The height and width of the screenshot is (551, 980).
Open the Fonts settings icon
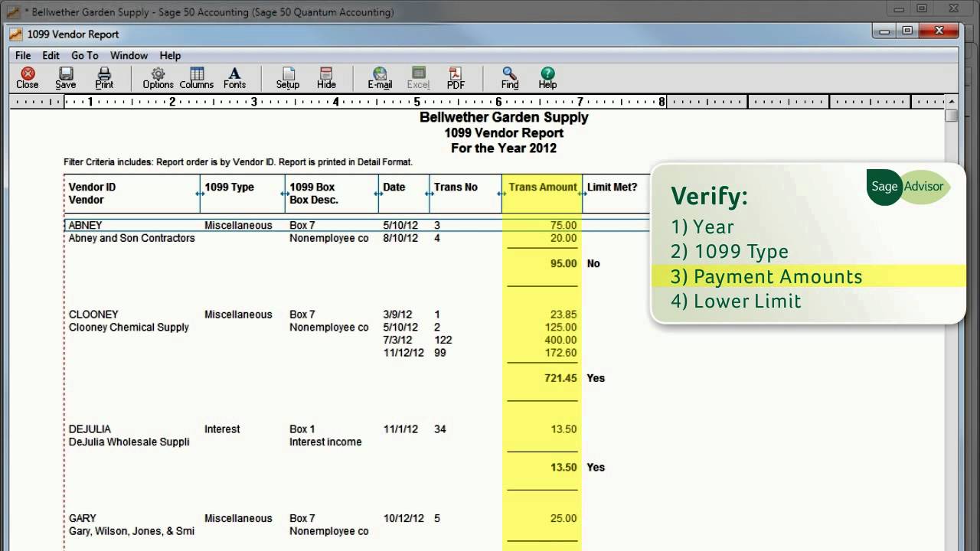point(234,77)
